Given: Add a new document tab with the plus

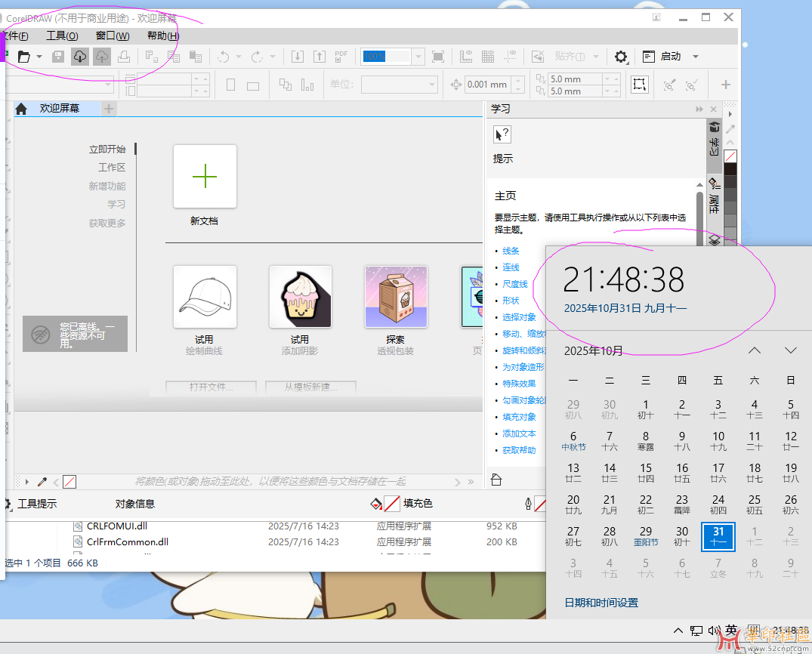Looking at the screenshot, I should tap(109, 109).
